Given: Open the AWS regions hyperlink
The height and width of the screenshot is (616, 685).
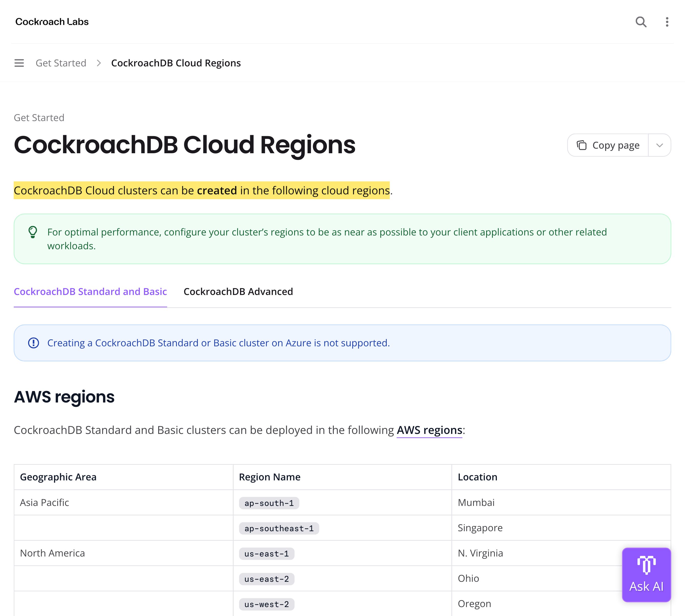Looking at the screenshot, I should click(x=429, y=430).
